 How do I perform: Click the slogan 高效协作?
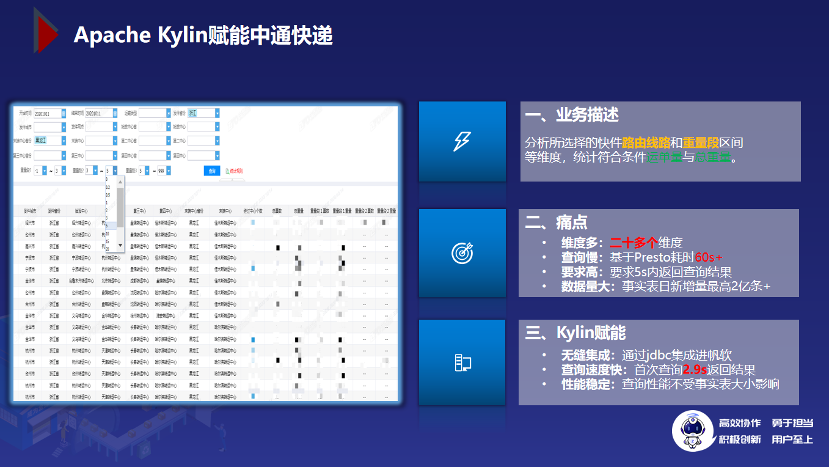pyautogui.click(x=740, y=423)
